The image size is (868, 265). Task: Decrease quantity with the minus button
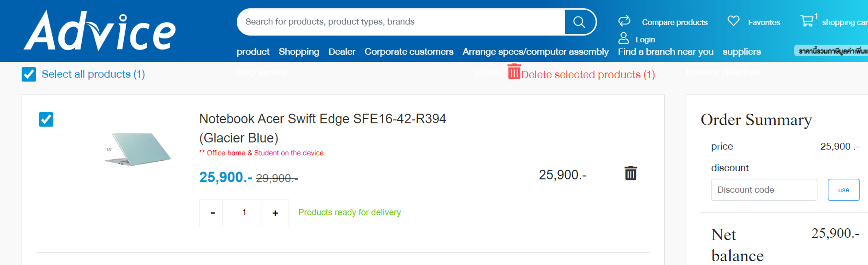click(x=212, y=212)
